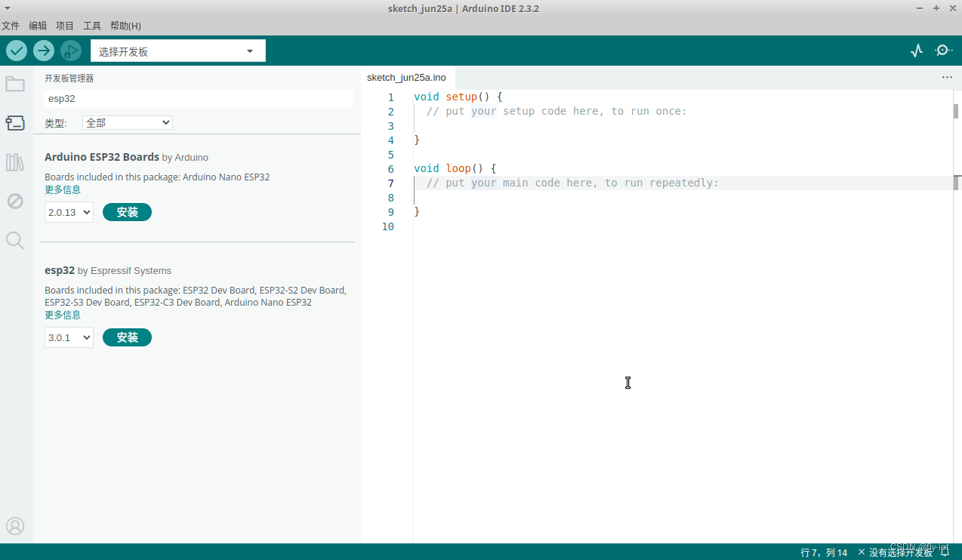962x560 pixels.
Task: Open the 编辑 menu
Action: pyautogui.click(x=38, y=26)
